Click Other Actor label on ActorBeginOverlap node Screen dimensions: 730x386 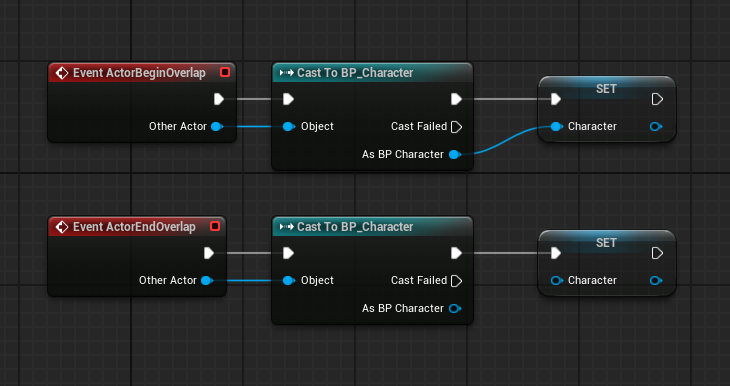(x=178, y=126)
